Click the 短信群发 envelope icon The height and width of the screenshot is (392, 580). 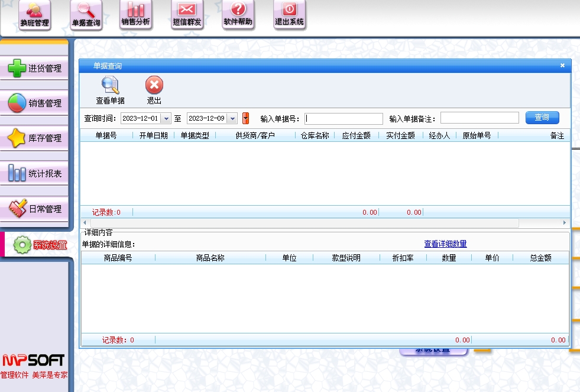pos(187,15)
